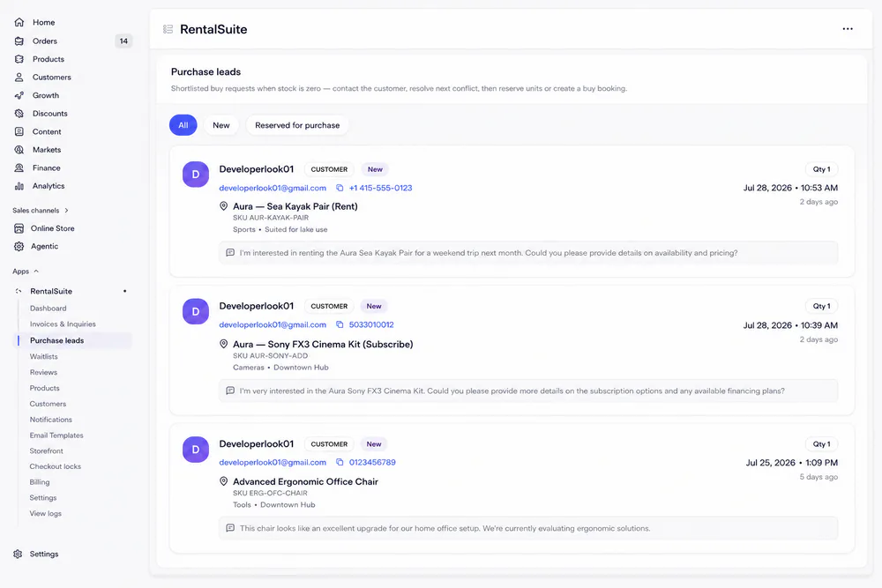Image resolution: width=882 pixels, height=588 pixels.
Task: Click the Online Store shop icon
Action: point(19,228)
